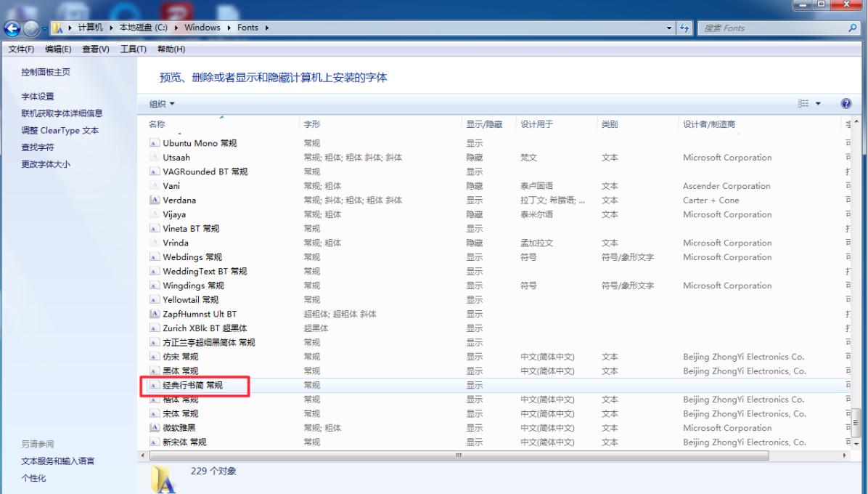The image size is (868, 494).
Task: Go to 控制面板主页 link
Action: [46, 72]
